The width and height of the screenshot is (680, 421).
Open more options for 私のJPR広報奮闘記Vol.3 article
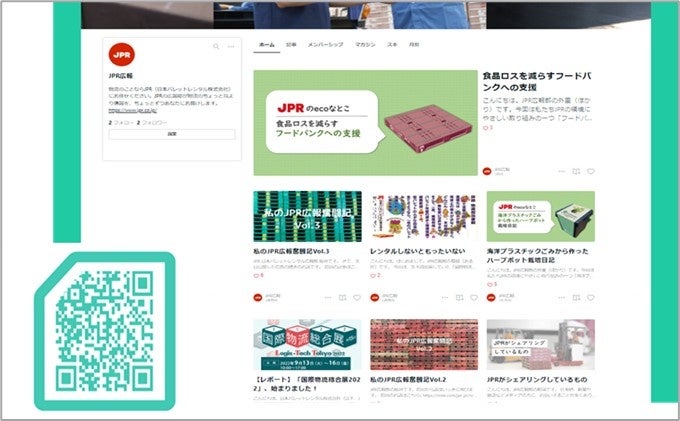tap(328, 297)
